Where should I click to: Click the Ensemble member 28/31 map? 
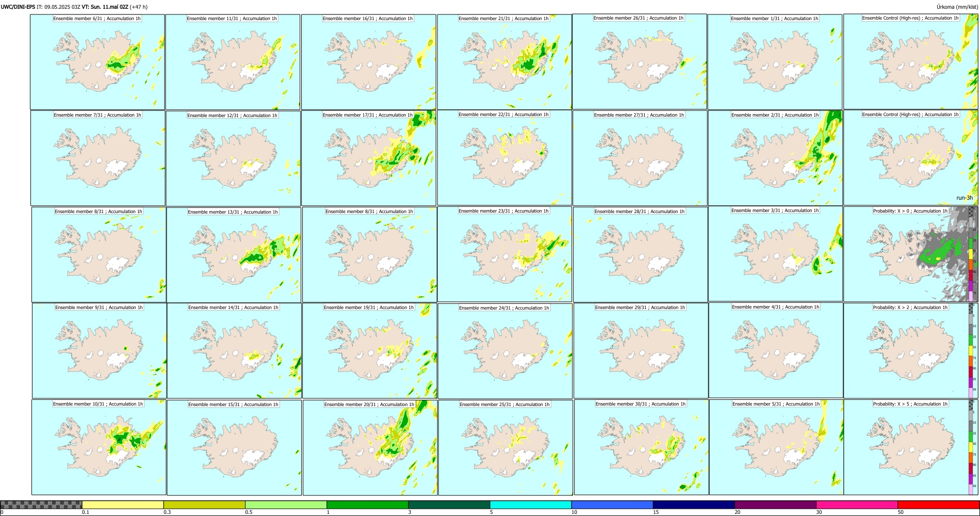pos(640,254)
